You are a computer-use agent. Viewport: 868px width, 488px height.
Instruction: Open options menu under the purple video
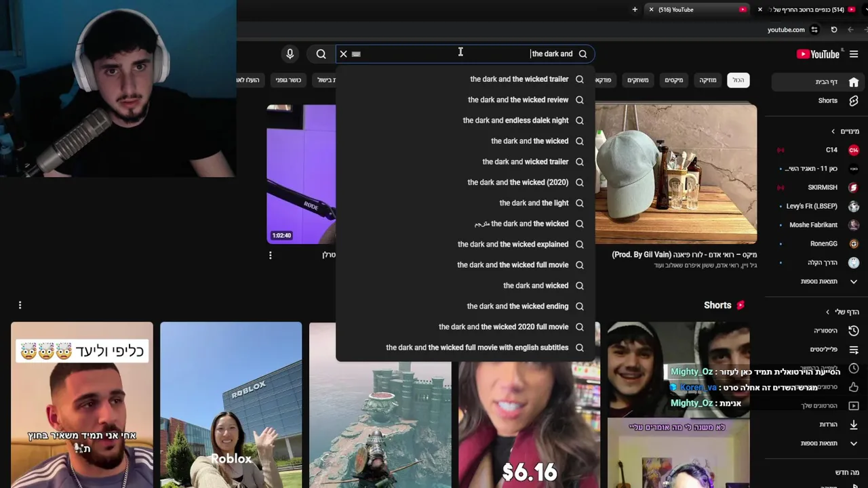270,256
